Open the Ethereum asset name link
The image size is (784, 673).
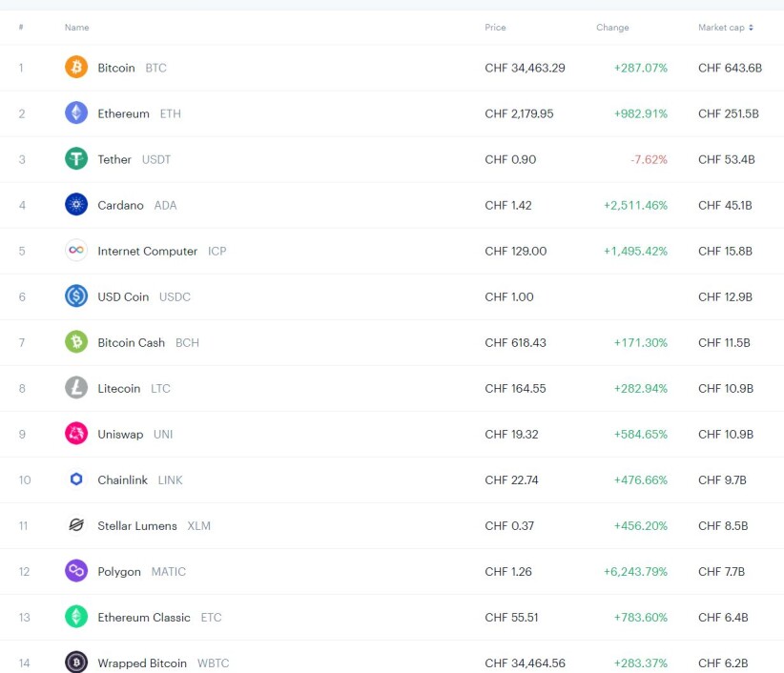coord(123,114)
